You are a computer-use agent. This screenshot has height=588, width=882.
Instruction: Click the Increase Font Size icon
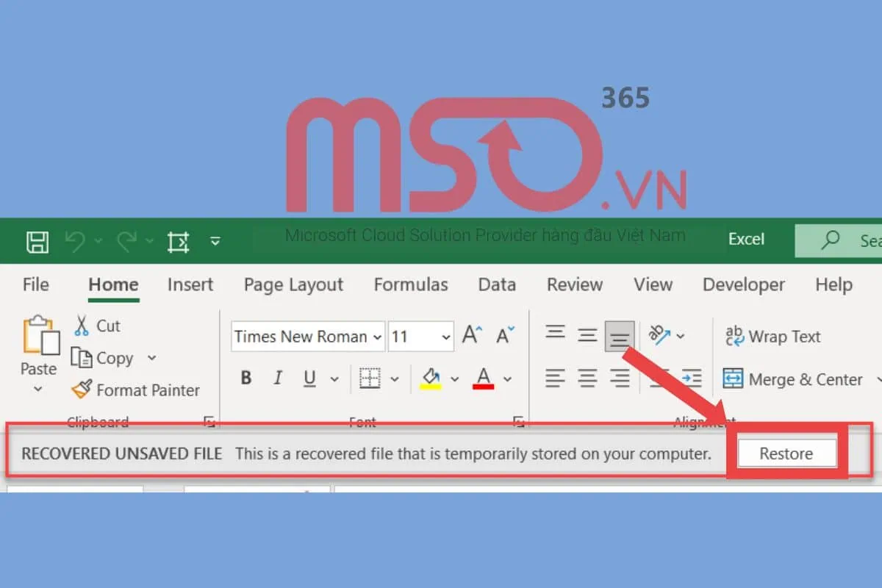click(x=471, y=337)
